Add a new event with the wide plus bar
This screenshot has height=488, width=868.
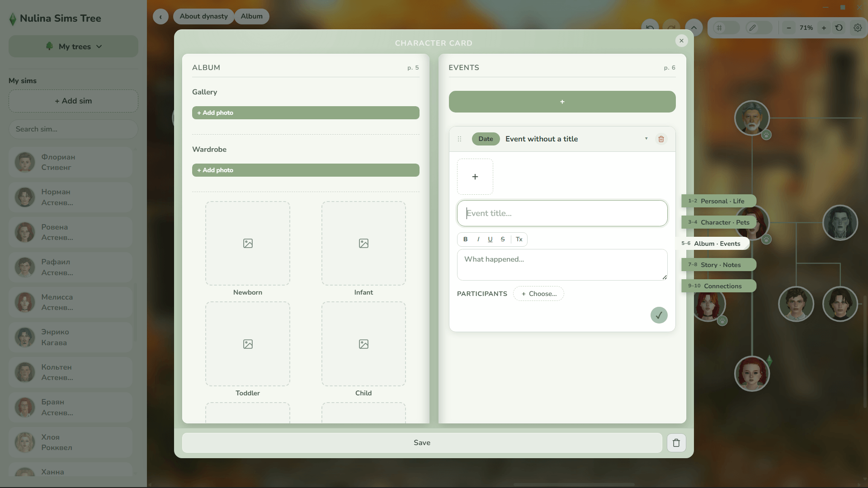[x=562, y=102]
